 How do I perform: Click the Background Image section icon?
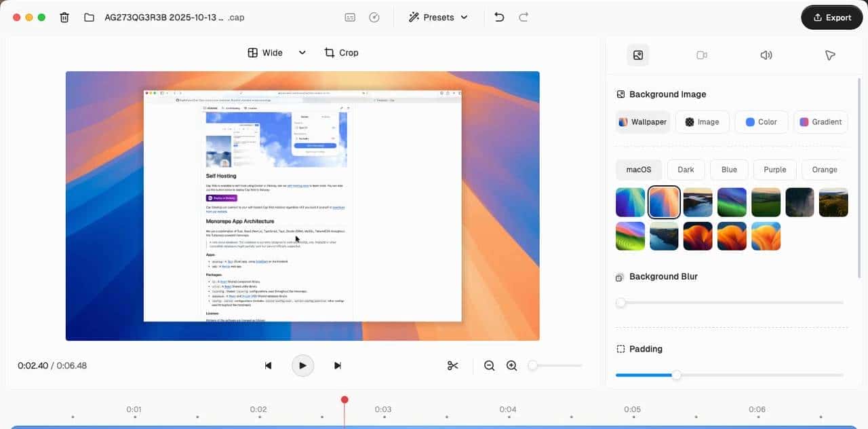pos(620,94)
